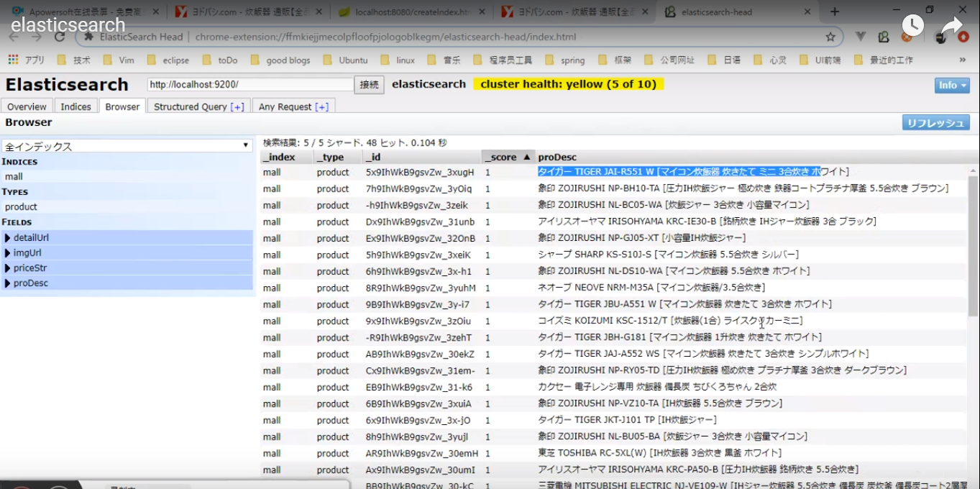The height and width of the screenshot is (489, 980).
Task: Click the http://localhost:9200/ connection URL field
Action: point(250,85)
